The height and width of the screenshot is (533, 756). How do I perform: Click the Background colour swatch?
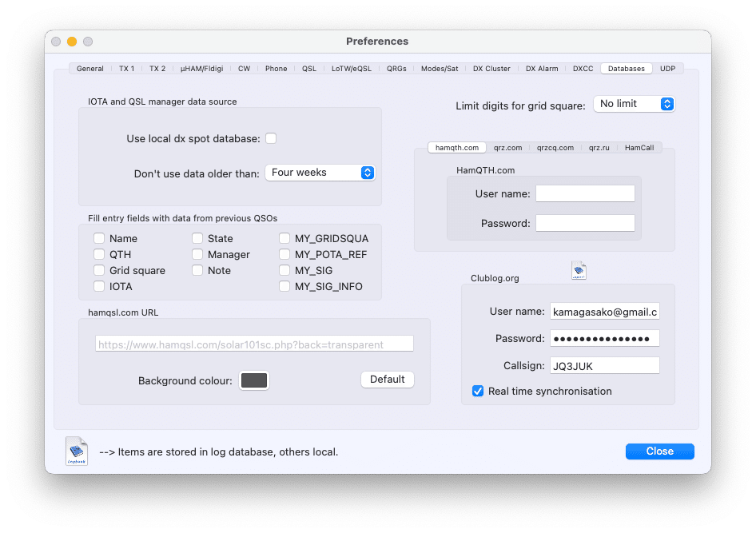253,380
